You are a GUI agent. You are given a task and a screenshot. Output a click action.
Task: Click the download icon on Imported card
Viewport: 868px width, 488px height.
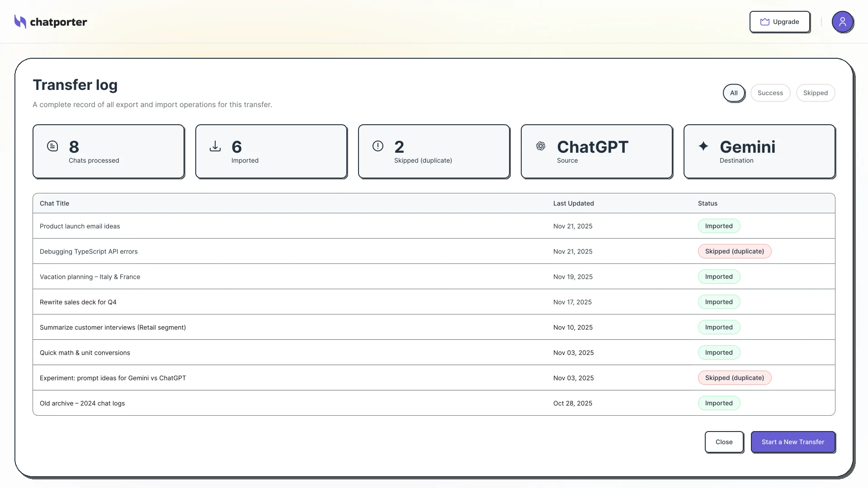click(215, 146)
